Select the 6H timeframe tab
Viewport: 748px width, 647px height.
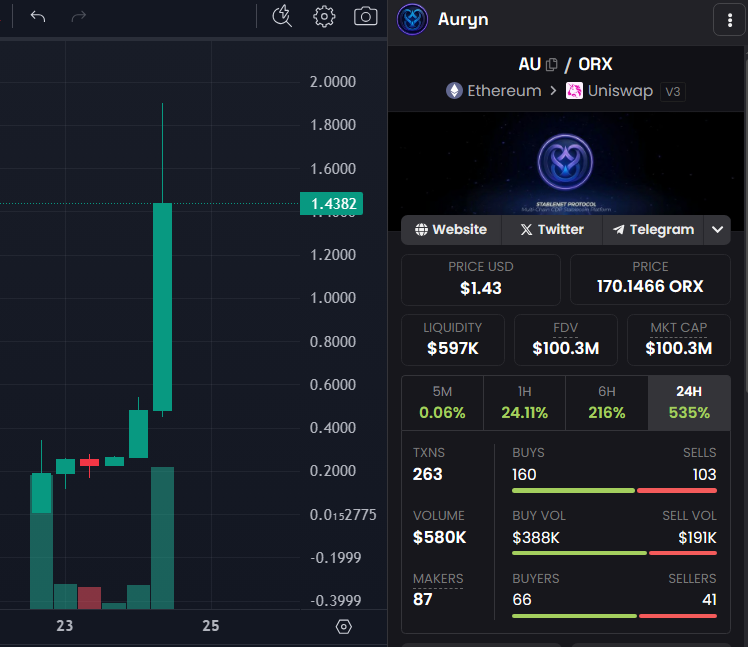point(607,403)
